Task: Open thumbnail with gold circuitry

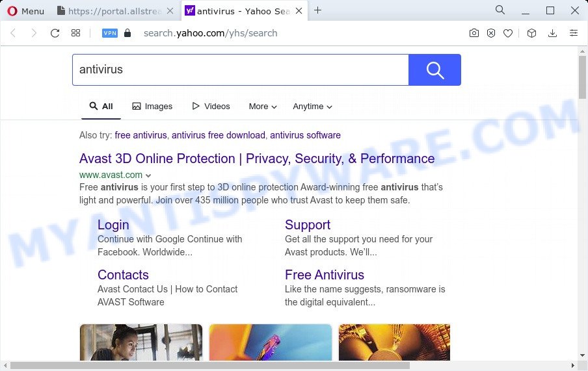Action: click(x=394, y=342)
